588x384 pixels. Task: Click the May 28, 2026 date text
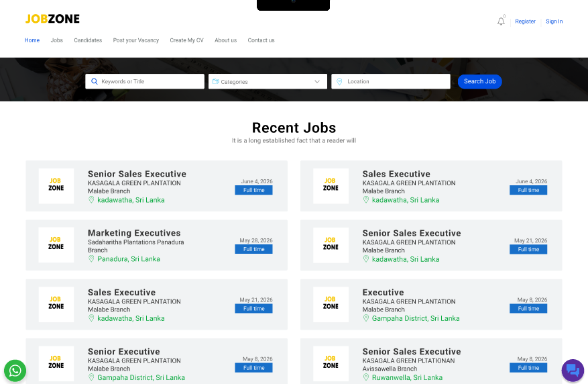click(256, 240)
